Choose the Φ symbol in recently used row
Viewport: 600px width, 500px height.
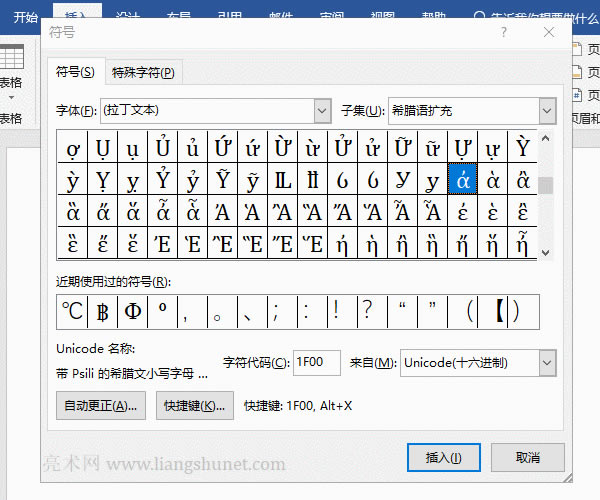133,312
